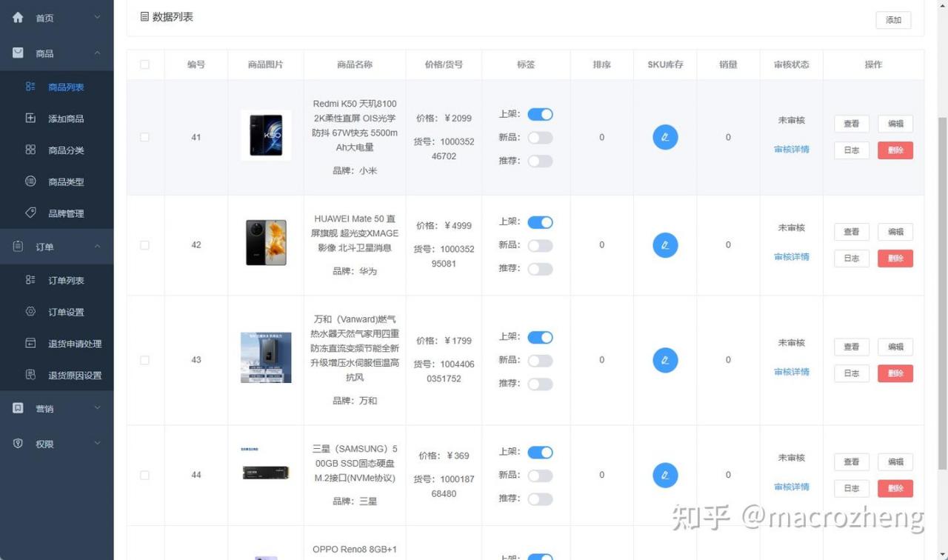This screenshot has height=560, width=948.
Task: Open the 商品分类 menu item
Action: coord(57,150)
